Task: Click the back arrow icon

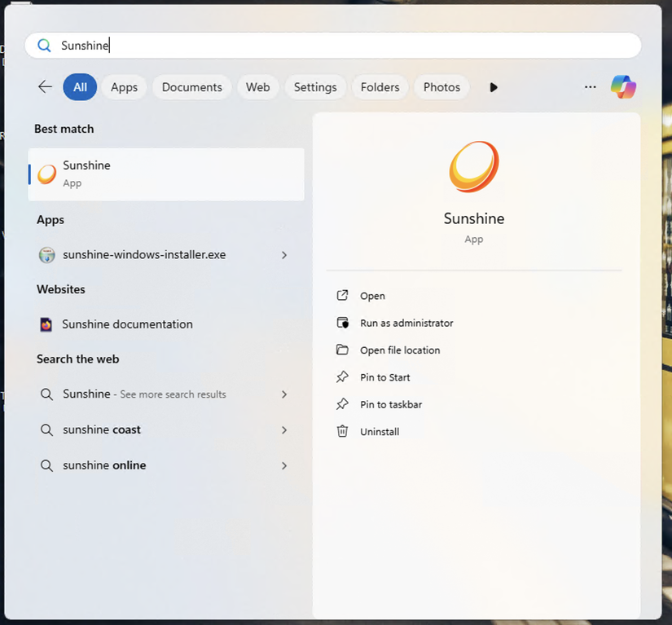Action: tap(45, 87)
